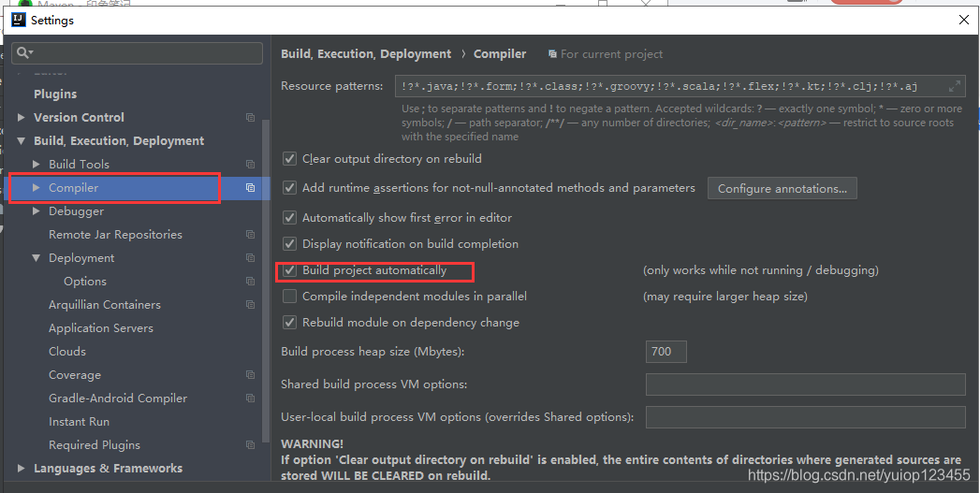Viewport: 980px width, 493px height.
Task: Enable Compile independent modules in parallel
Action: point(289,297)
